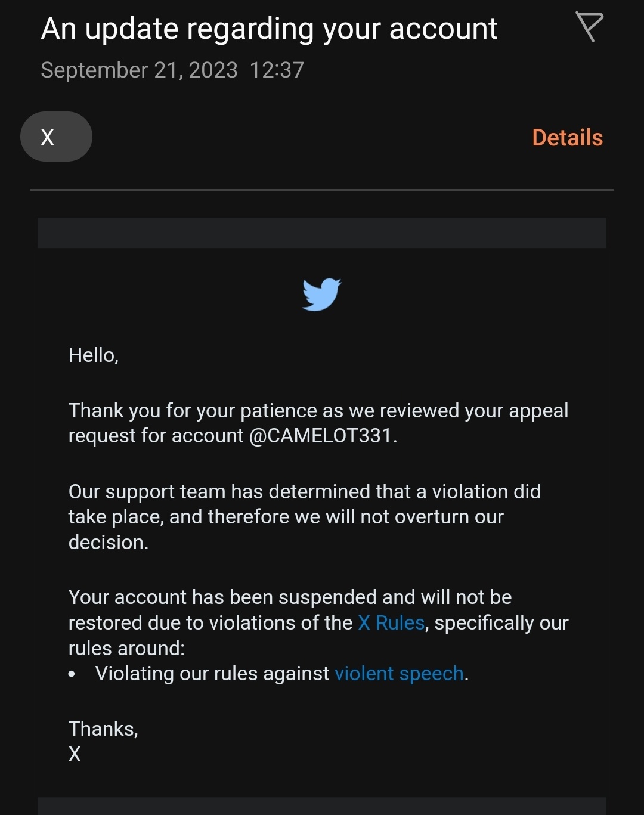
Task: Click the divider line below the sender row
Action: 322,190
